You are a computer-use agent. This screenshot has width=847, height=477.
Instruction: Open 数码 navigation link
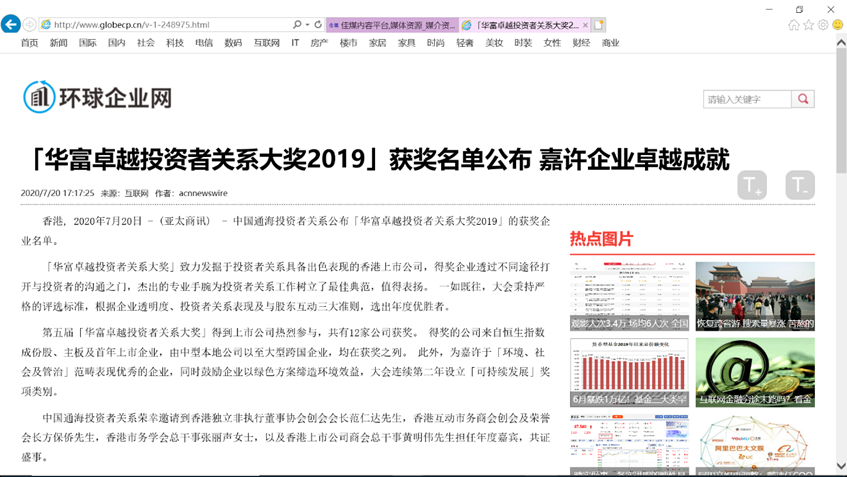click(x=233, y=43)
